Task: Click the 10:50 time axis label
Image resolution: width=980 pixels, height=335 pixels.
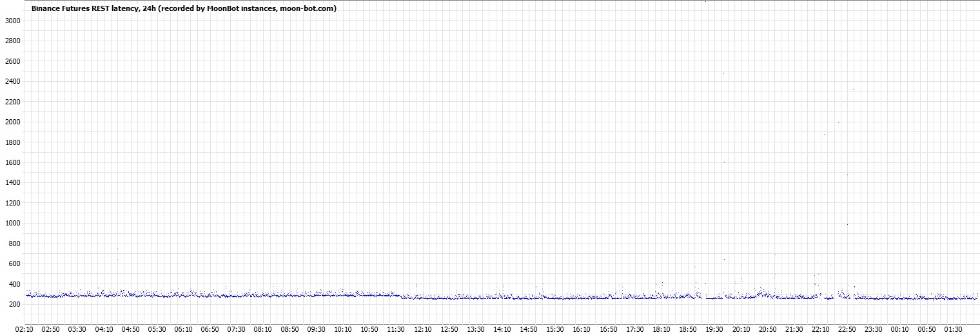Action: 369,329
